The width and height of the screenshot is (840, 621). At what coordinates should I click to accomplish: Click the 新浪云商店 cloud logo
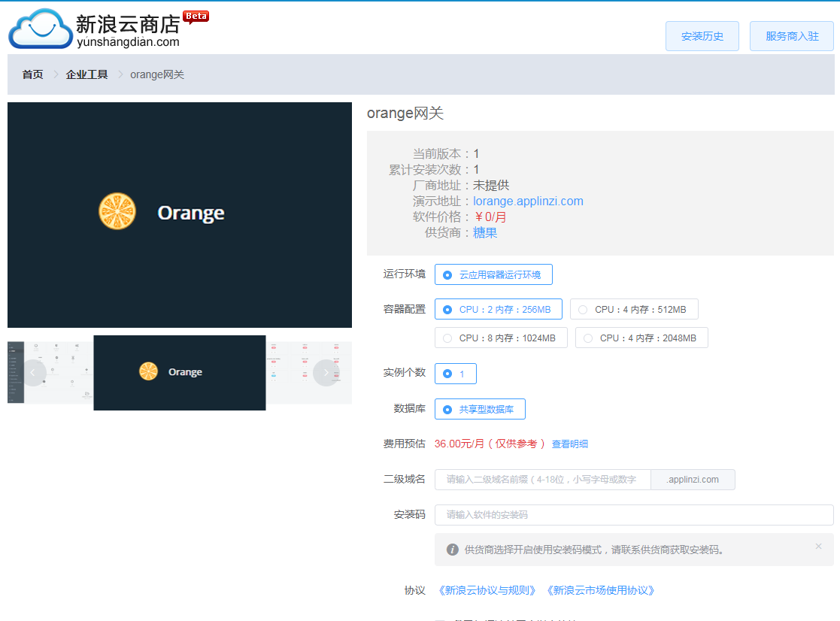(x=41, y=29)
